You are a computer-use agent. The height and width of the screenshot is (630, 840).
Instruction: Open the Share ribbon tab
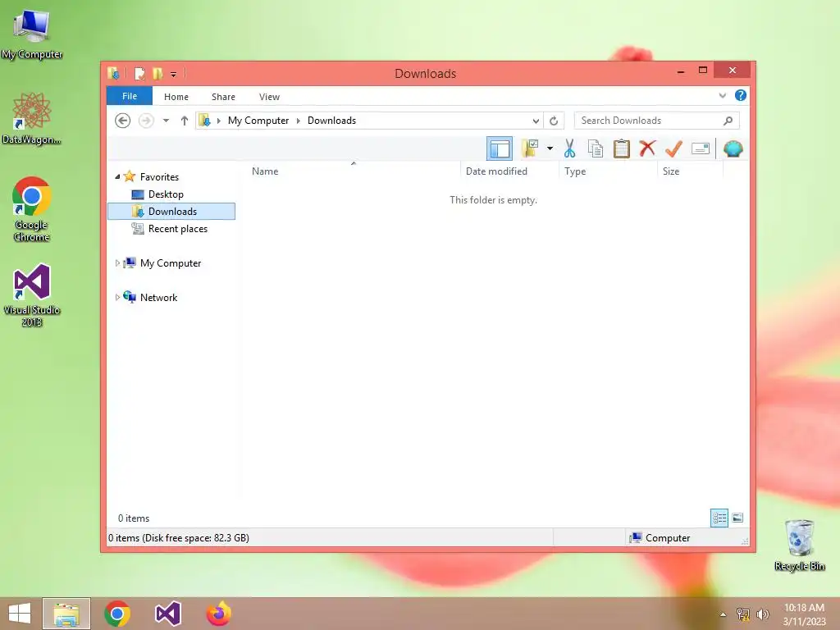pyautogui.click(x=223, y=97)
